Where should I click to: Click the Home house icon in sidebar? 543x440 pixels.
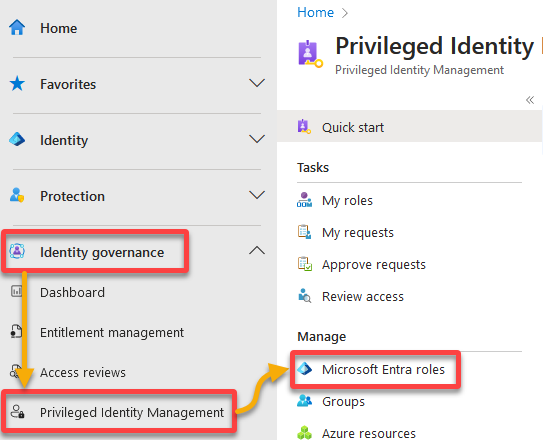point(17,28)
